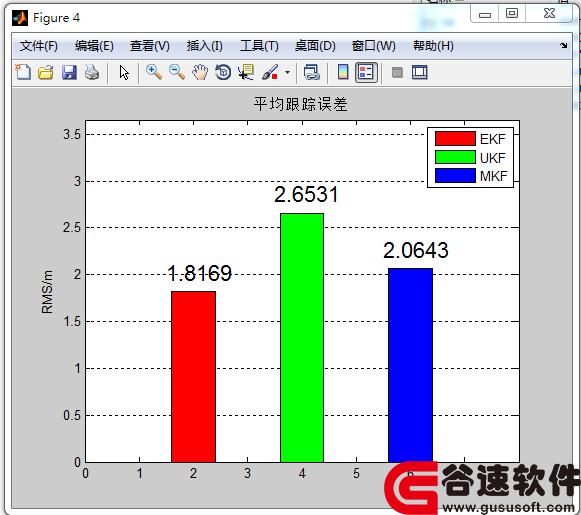Click the RMS/m y-axis label
581x515 pixels.
click(x=47, y=292)
